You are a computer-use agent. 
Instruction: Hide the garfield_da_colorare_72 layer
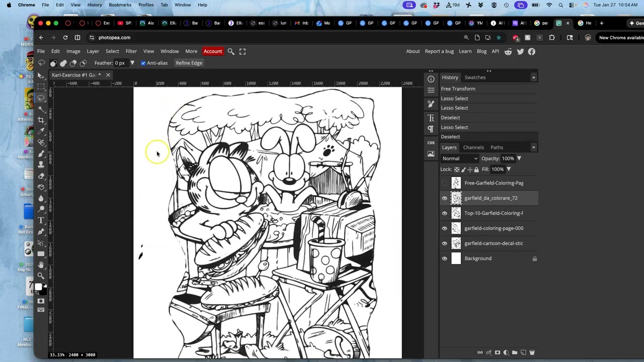coord(445,198)
